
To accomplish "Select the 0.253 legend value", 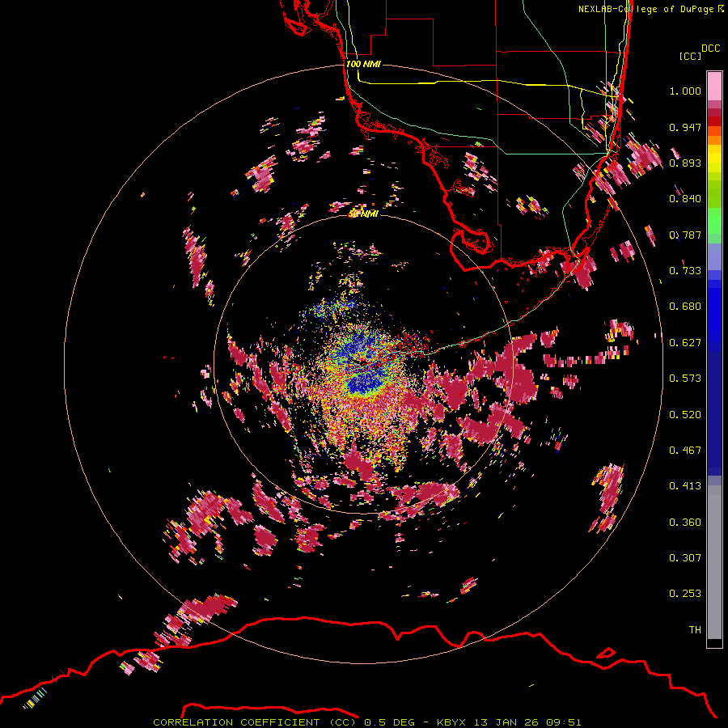I will [x=685, y=594].
